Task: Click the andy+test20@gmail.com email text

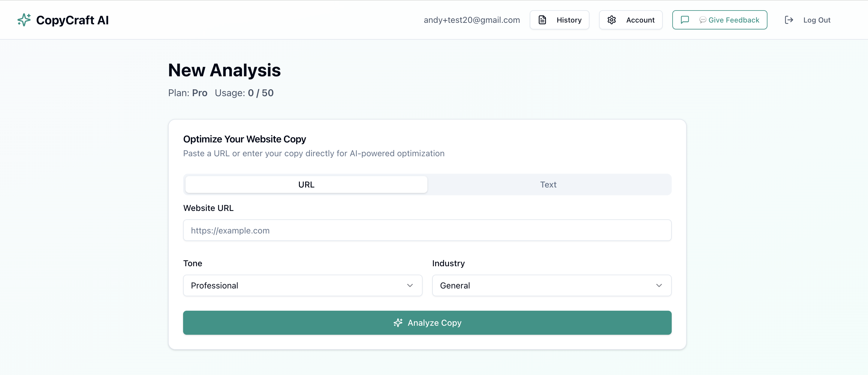Action: (x=472, y=20)
